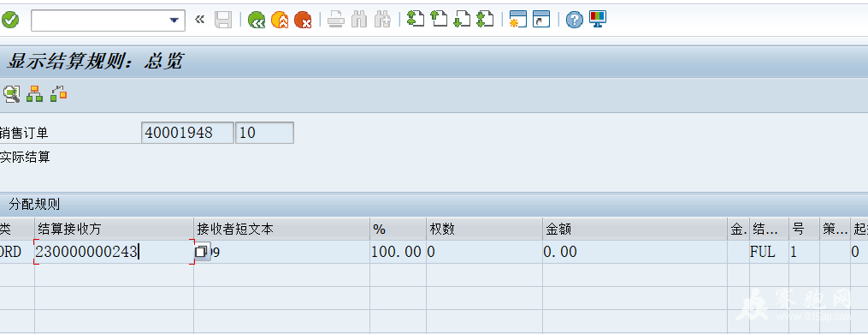This screenshot has width=868, height=334.
Task: Go to next page icon
Action: pyautogui.click(x=462, y=20)
